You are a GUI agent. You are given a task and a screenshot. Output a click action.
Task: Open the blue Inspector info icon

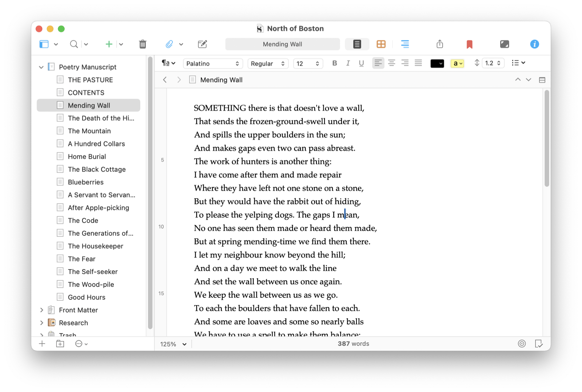pyautogui.click(x=534, y=44)
